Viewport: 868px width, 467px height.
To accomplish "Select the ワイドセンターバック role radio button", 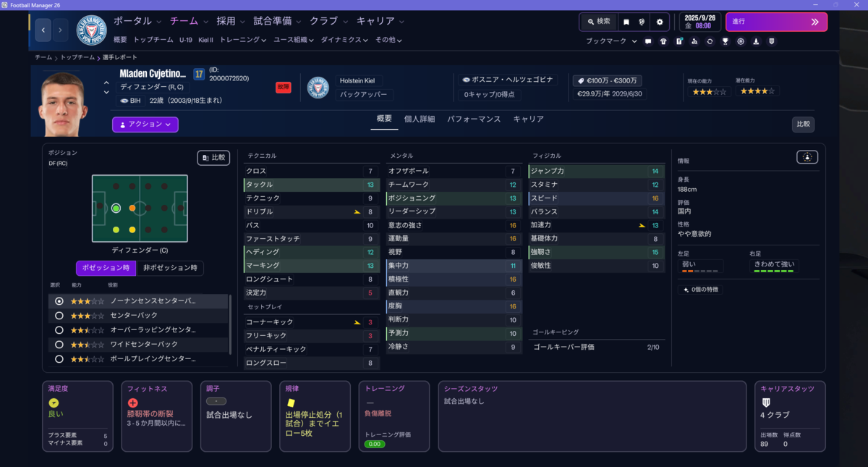I will click(x=59, y=345).
